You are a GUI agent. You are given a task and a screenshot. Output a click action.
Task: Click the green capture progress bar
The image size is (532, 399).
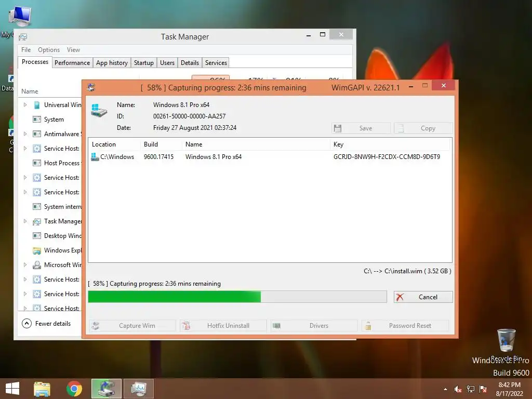pos(237,297)
